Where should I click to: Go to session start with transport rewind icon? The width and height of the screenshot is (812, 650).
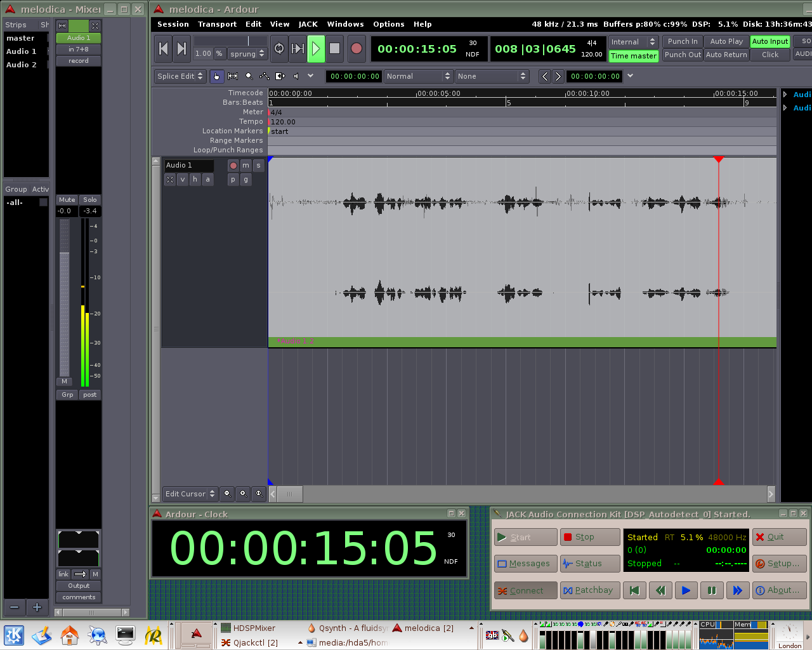point(164,49)
